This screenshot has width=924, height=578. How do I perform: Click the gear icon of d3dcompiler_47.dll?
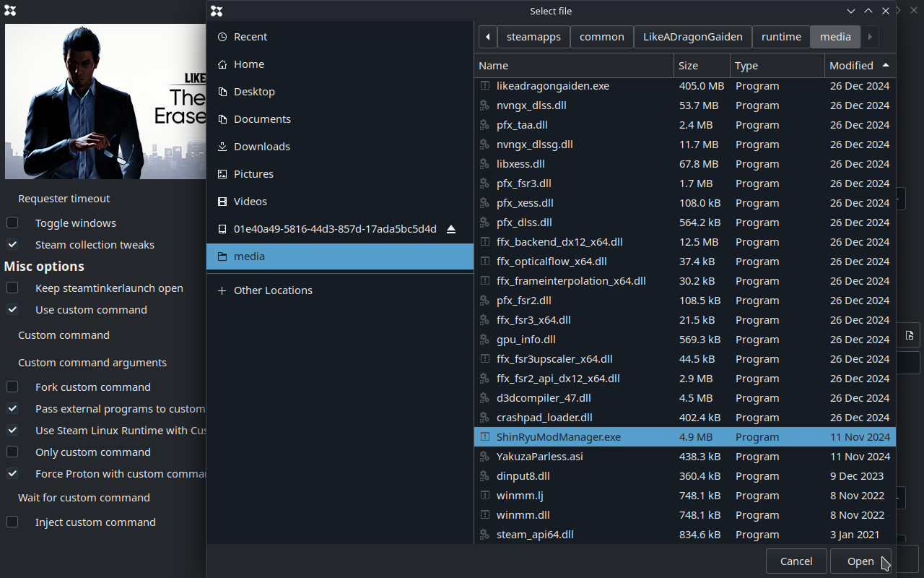(x=485, y=398)
